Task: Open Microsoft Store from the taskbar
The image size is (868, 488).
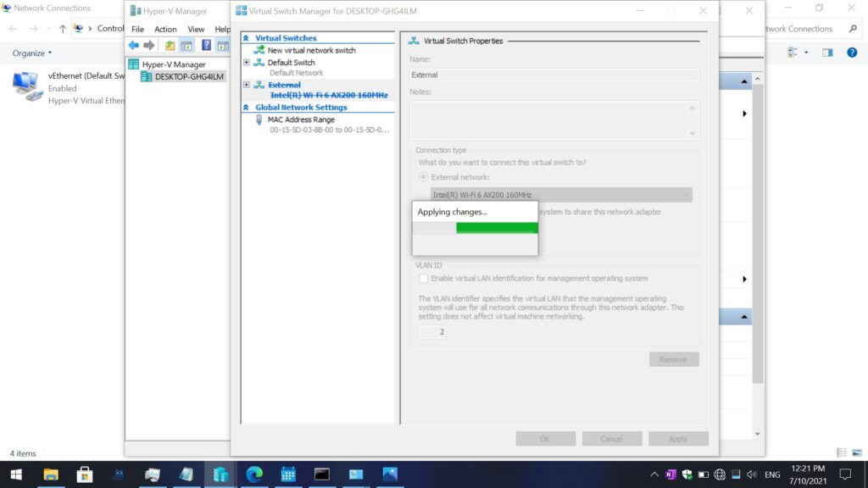Action: (x=84, y=474)
